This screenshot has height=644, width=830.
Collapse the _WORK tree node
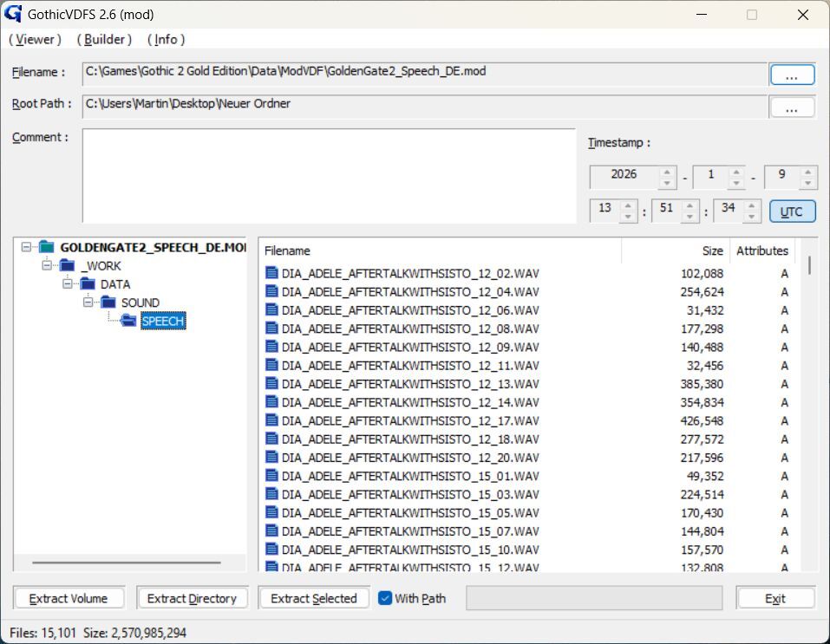[47, 266]
